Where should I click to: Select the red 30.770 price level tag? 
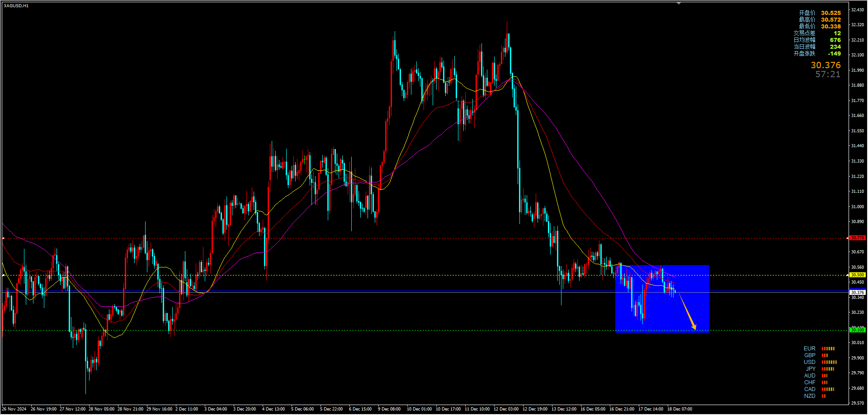click(x=857, y=238)
